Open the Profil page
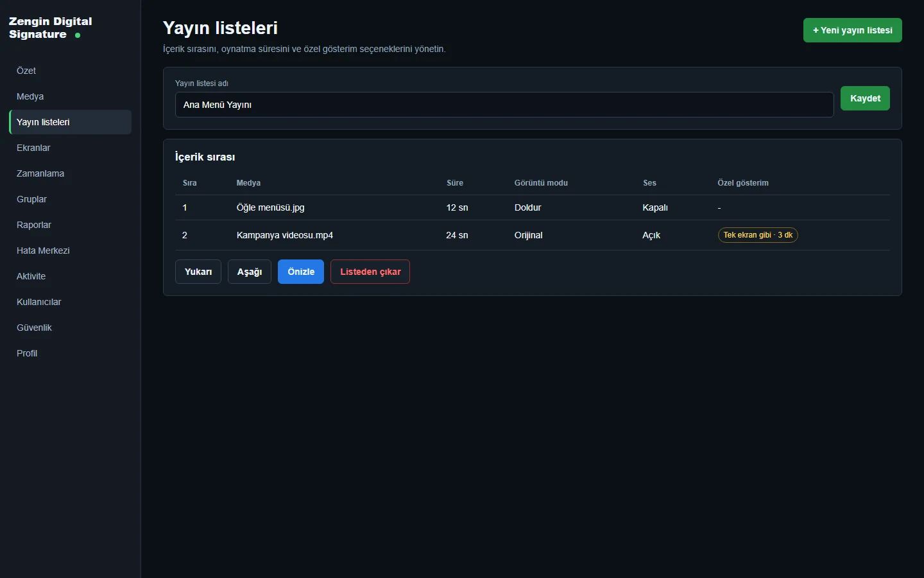This screenshot has height=578, width=924. [70, 353]
